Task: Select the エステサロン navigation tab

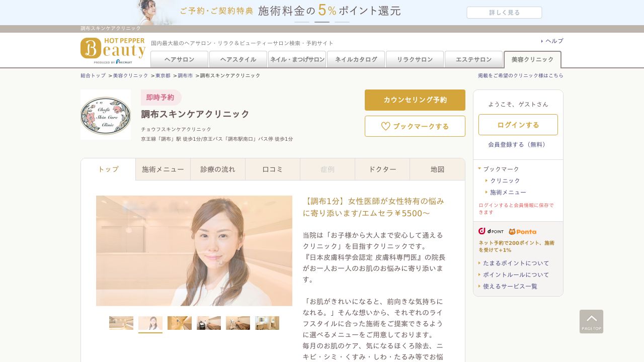Action: point(473,59)
